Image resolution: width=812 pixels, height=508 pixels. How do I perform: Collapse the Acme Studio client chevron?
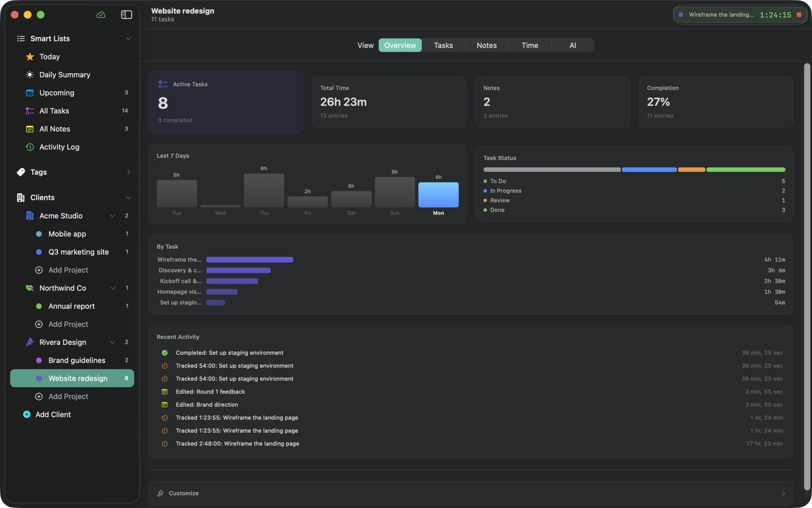point(112,216)
